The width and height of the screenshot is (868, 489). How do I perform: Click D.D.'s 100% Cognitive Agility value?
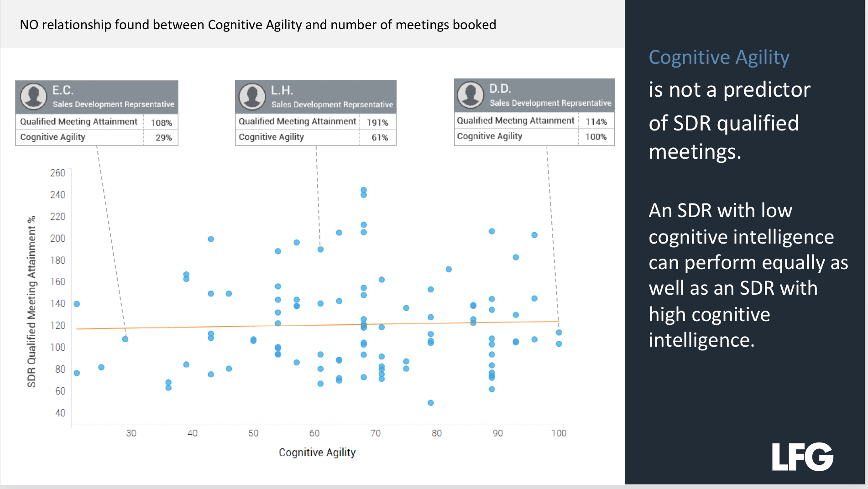596,136
